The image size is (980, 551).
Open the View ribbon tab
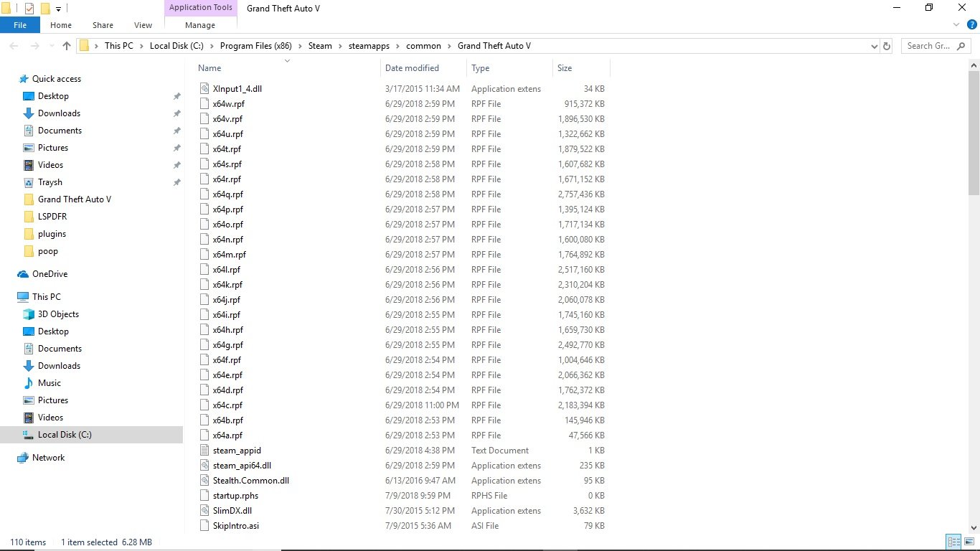pyautogui.click(x=143, y=25)
